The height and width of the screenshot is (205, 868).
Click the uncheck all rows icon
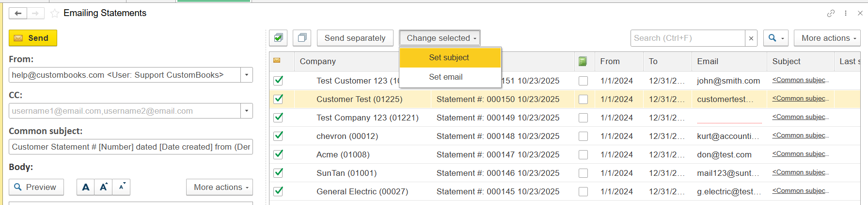coord(302,38)
